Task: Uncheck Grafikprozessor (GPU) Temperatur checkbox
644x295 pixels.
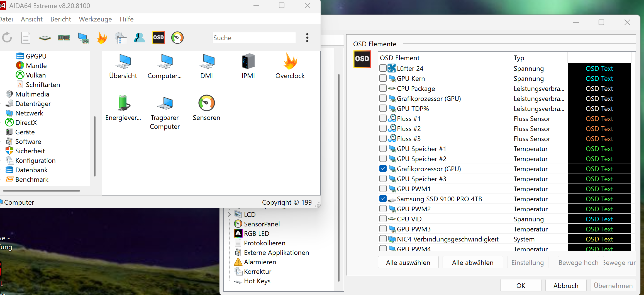Action: (x=383, y=168)
